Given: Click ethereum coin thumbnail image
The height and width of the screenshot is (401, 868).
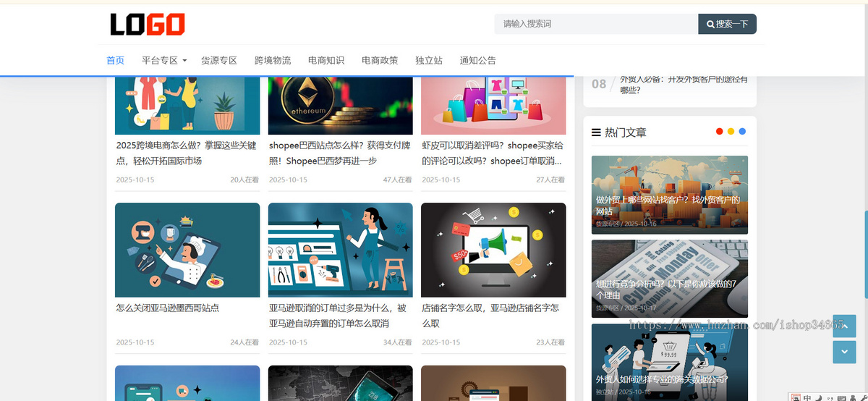Looking at the screenshot, I should [x=341, y=106].
